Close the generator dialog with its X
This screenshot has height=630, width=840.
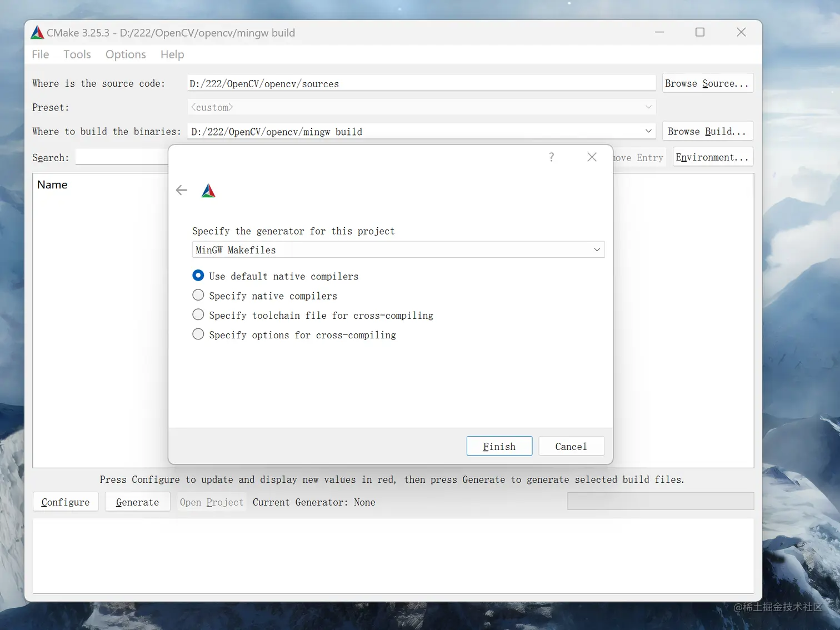(x=592, y=157)
